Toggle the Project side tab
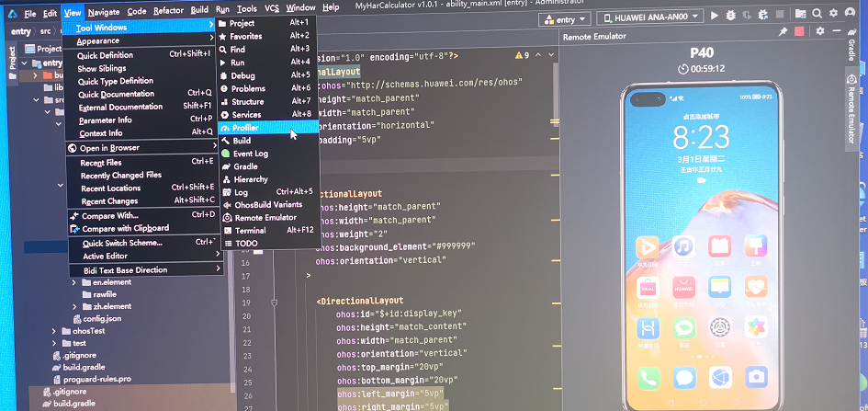This screenshot has height=411, width=868. click(x=12, y=62)
